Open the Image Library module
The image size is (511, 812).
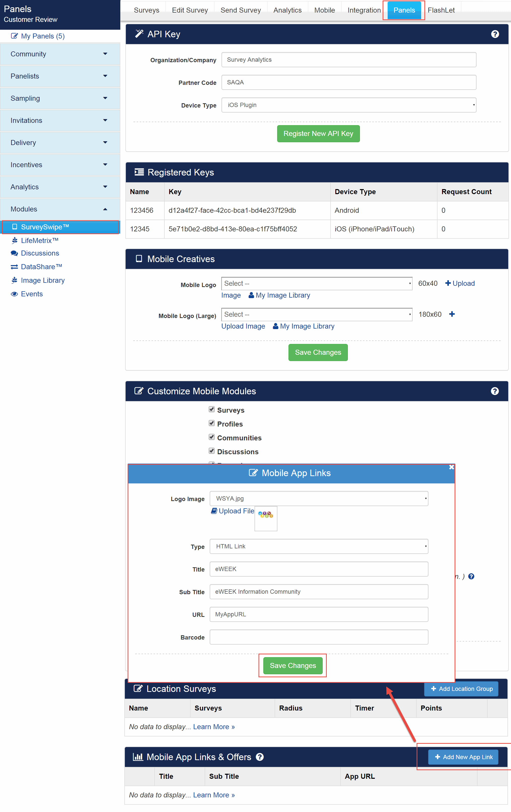point(43,280)
